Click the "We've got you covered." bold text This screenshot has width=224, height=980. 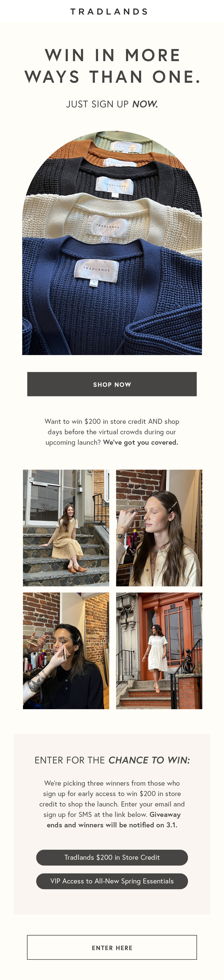(x=141, y=442)
